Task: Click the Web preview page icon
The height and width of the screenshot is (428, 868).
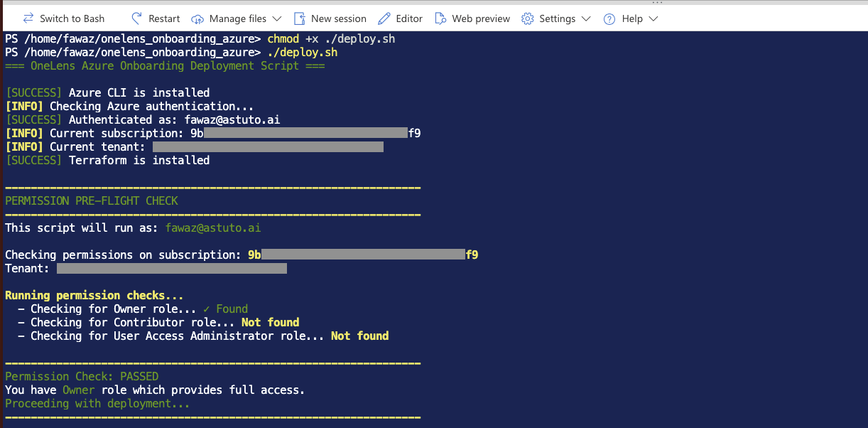Action: pyautogui.click(x=441, y=18)
